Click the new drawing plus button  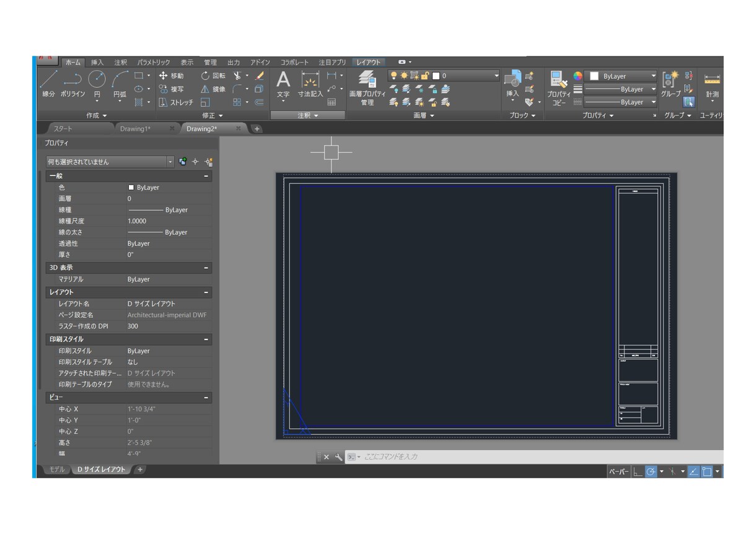coord(257,129)
